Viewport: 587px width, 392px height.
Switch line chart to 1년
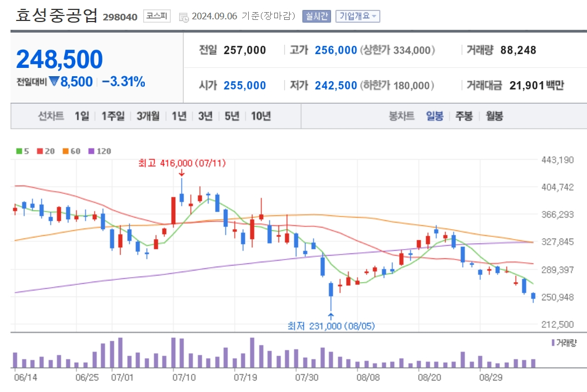[x=179, y=116]
